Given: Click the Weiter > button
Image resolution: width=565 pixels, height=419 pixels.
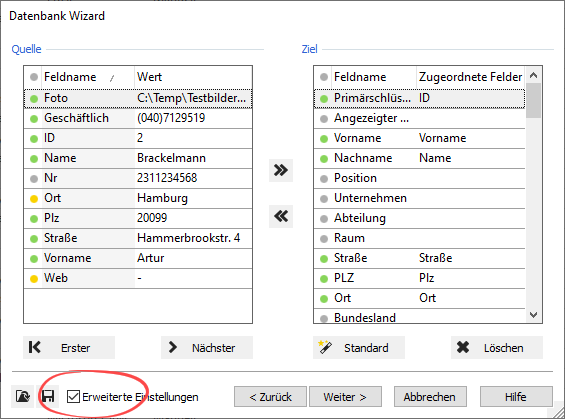Looking at the screenshot, I should pyautogui.click(x=345, y=397).
